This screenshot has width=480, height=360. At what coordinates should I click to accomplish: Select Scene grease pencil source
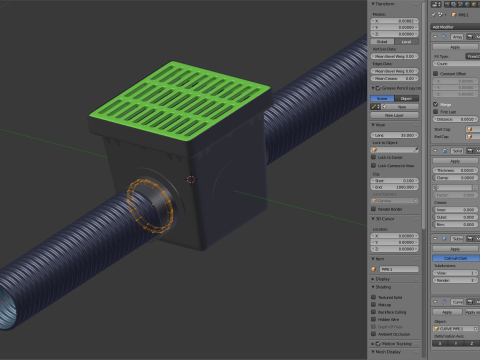coord(382,98)
